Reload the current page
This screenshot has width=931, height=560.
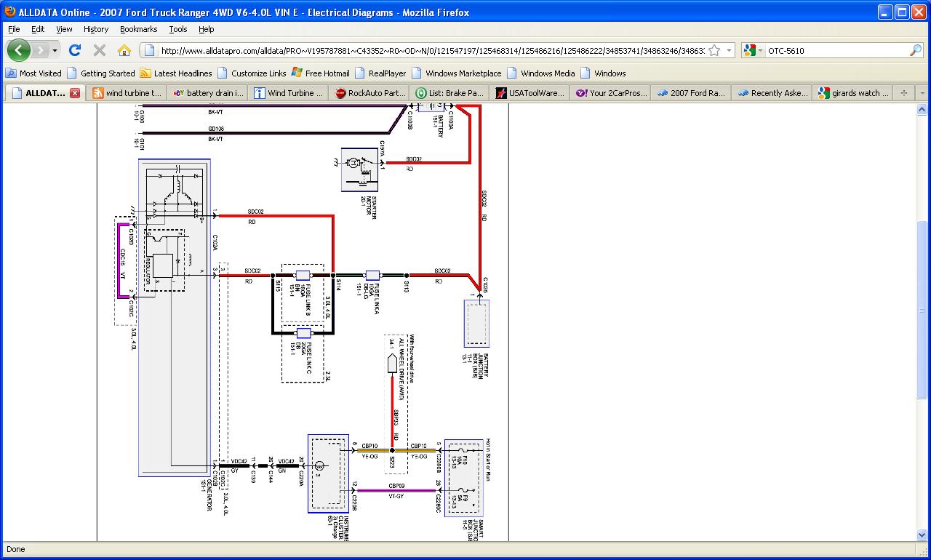point(74,50)
